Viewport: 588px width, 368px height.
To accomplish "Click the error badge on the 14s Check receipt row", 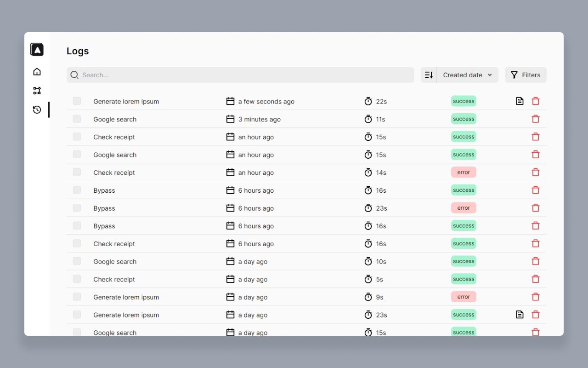I will (x=464, y=172).
